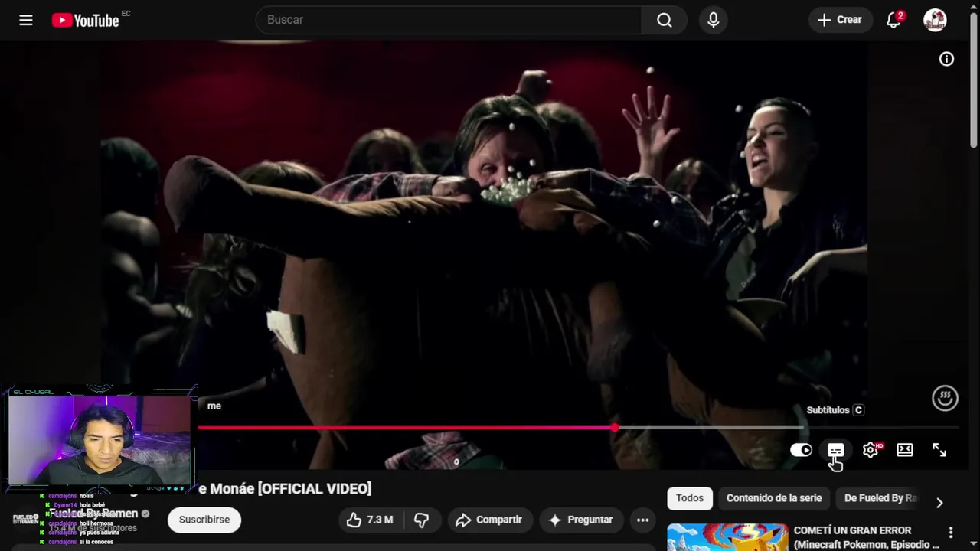The height and width of the screenshot is (551, 980).
Task: Go to the YouTube home logo
Action: coord(85,20)
